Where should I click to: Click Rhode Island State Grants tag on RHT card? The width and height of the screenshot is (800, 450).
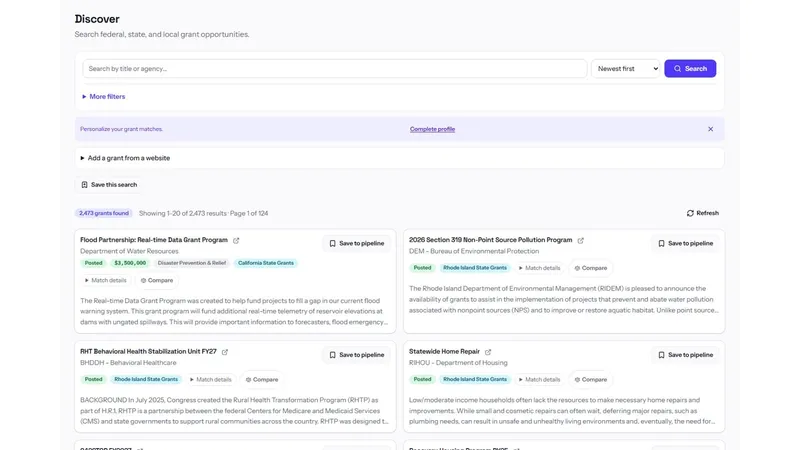click(146, 380)
